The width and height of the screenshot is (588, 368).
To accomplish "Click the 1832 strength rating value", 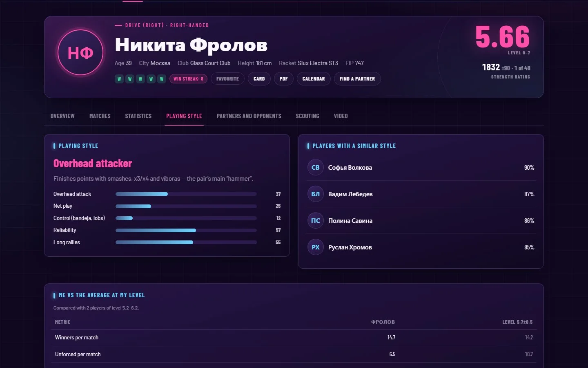I will pyautogui.click(x=491, y=67).
